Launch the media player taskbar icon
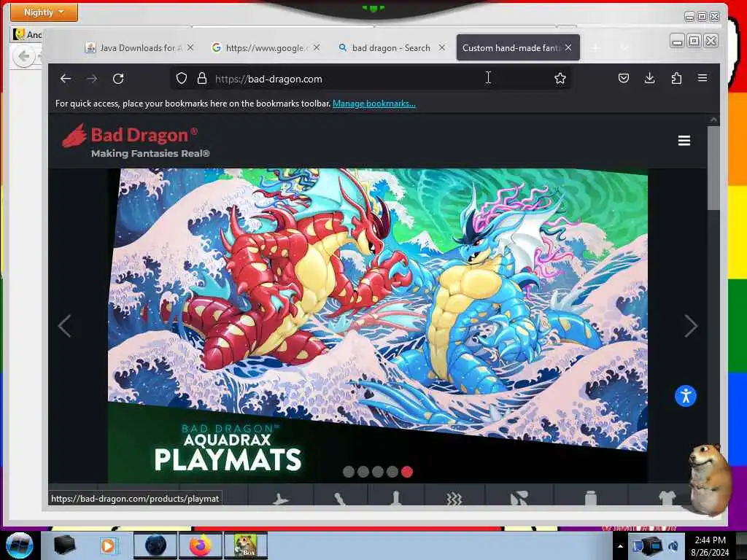The width and height of the screenshot is (747, 560). tap(108, 545)
